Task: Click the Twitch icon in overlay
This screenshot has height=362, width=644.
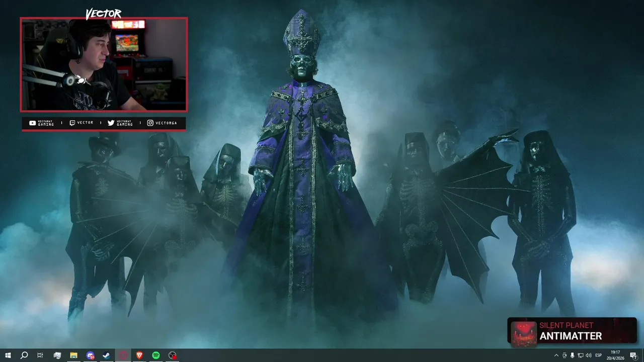Action: (72, 123)
